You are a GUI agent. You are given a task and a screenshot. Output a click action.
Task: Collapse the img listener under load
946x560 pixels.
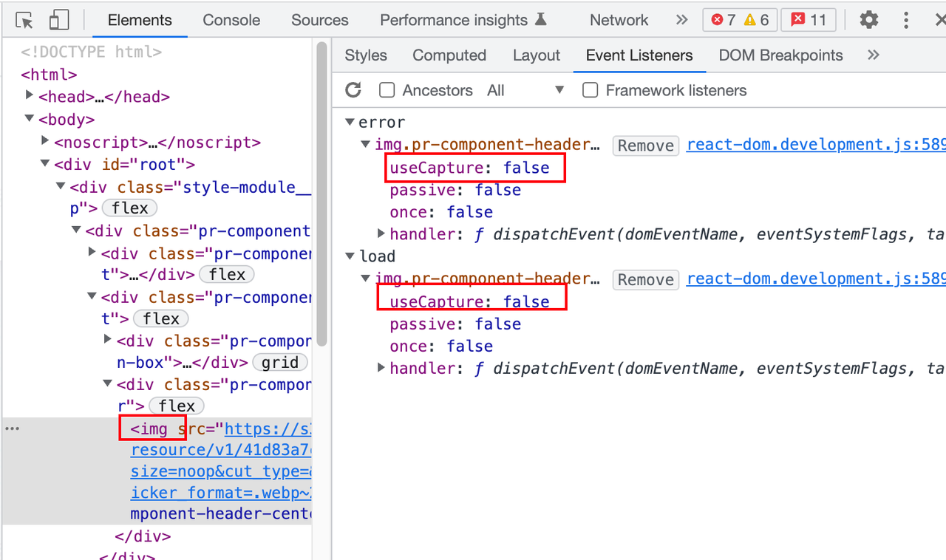point(366,279)
